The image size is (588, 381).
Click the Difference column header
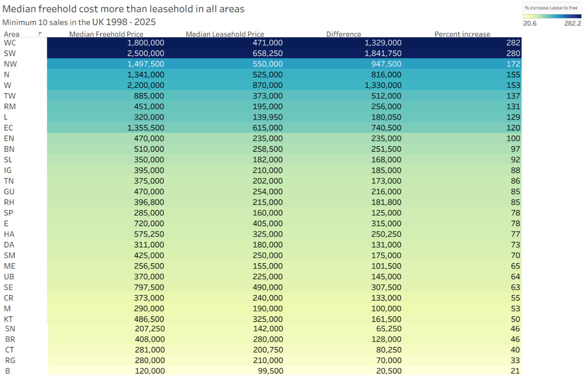(344, 34)
